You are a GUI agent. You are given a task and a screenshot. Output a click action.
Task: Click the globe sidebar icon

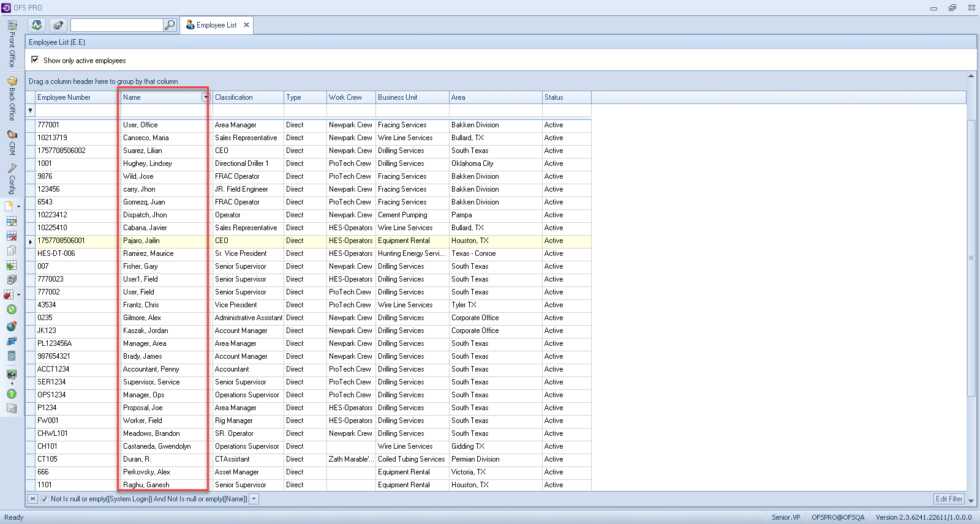[x=12, y=326]
